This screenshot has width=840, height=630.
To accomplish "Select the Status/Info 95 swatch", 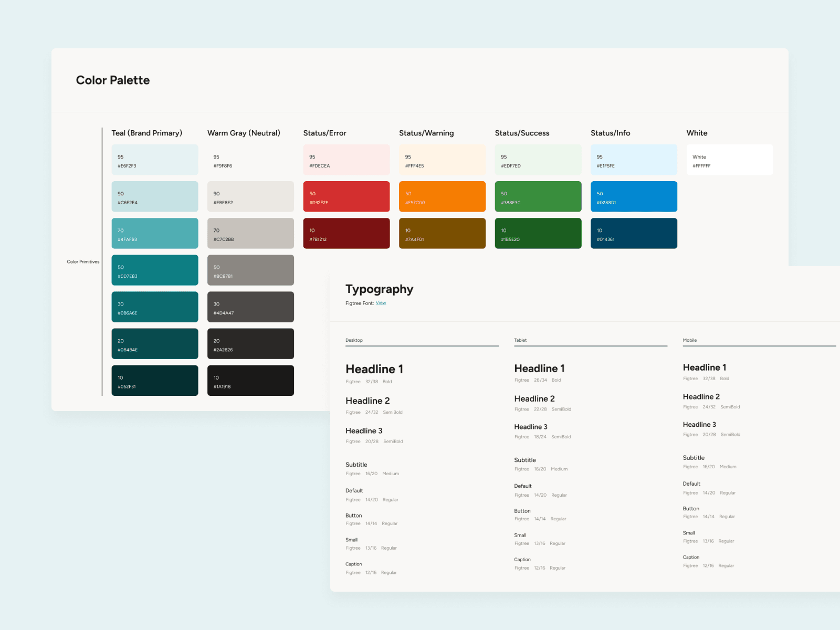I will (634, 160).
